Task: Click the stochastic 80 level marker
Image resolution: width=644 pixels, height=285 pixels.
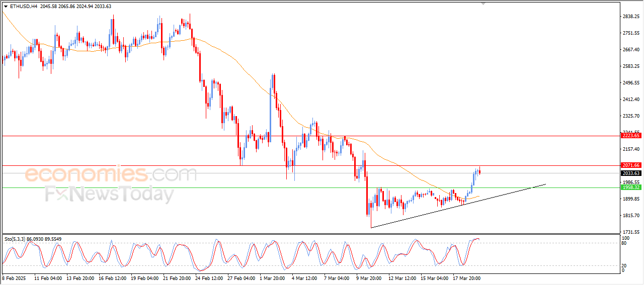Action: (625, 243)
